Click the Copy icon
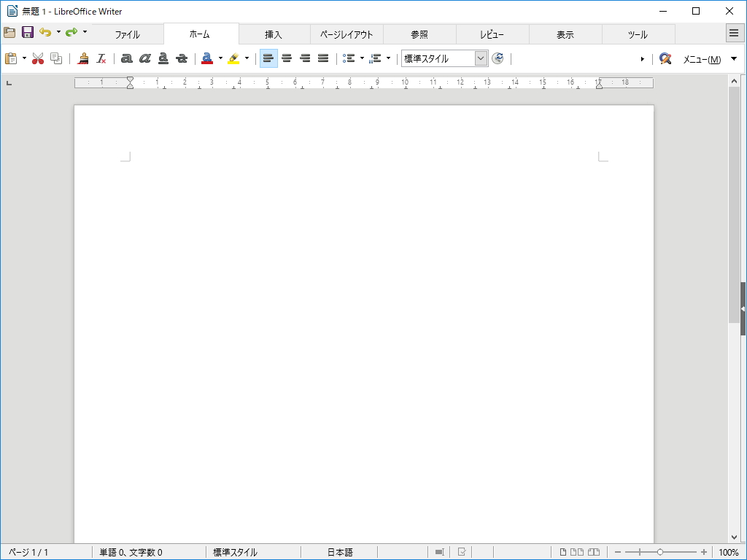Screen dimensions: 747x560 (56, 58)
